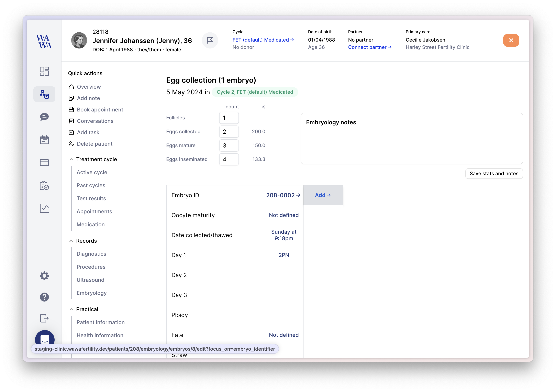This screenshot has height=392, width=556.
Task: Click Save stats and notes button
Action: tap(494, 173)
